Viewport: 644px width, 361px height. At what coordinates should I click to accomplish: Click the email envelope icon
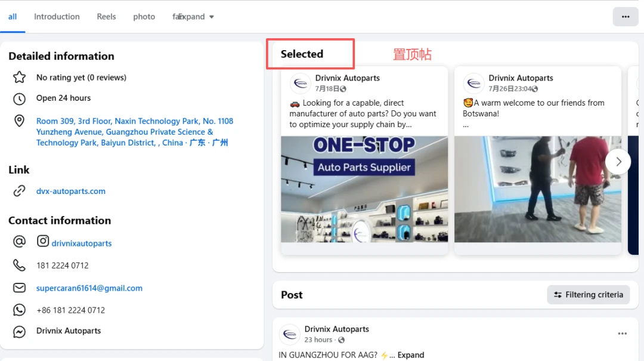[x=19, y=288]
